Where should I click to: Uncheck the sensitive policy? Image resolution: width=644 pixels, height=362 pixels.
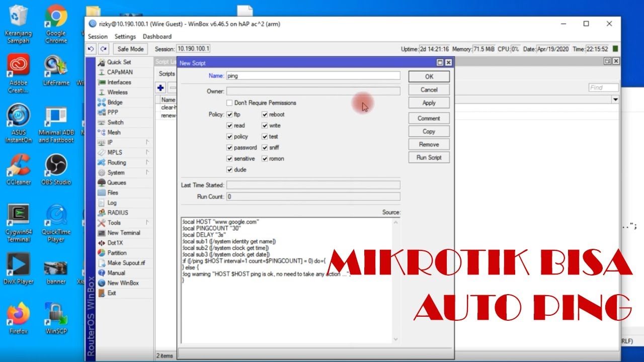click(229, 159)
